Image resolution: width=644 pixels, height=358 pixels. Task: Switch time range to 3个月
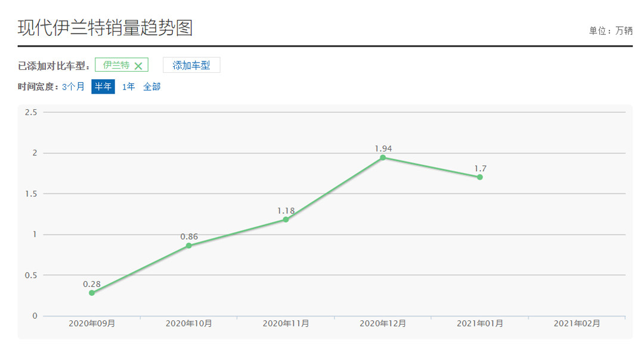click(x=73, y=87)
